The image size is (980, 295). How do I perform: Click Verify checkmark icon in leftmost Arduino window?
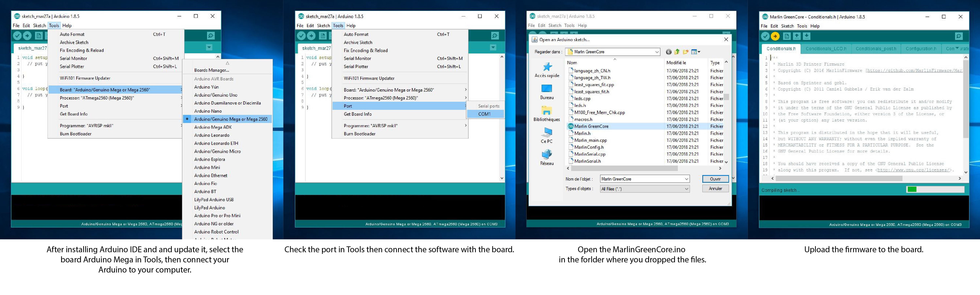[17, 36]
